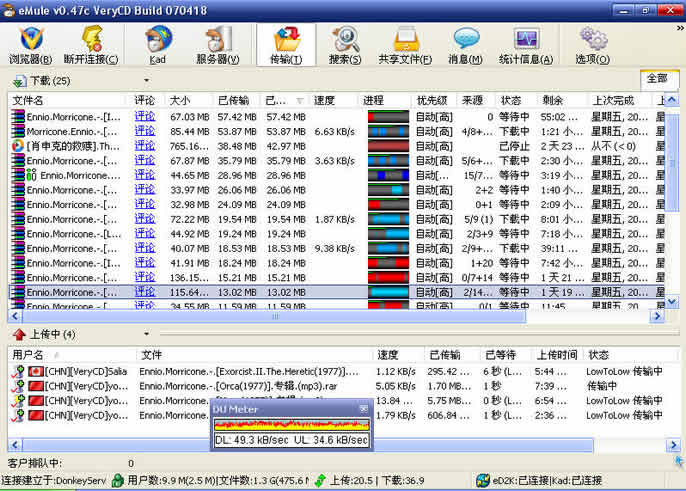The height and width of the screenshot is (491, 686).
Task: Click the green 下载 (25) downloads icon
Action: 19,81
